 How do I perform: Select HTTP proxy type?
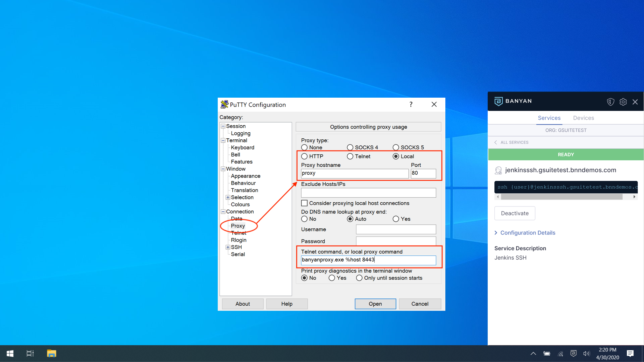(x=304, y=156)
